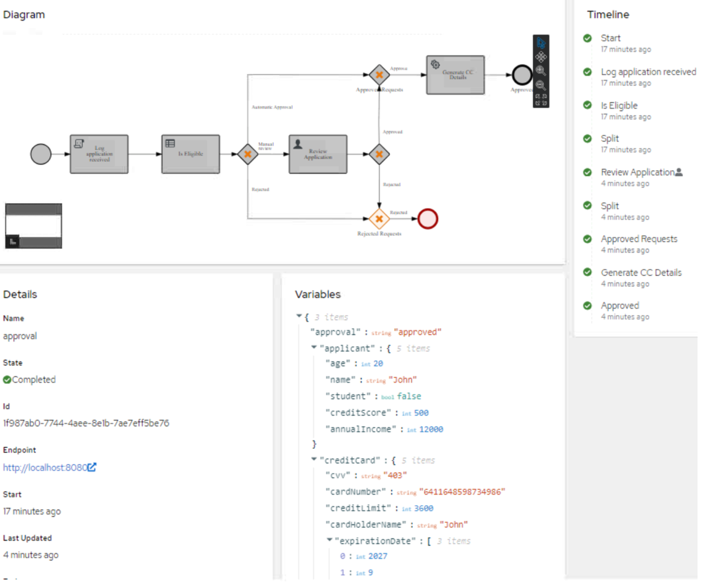Zoom in on the process diagram
The image size is (728, 582).
541,71
